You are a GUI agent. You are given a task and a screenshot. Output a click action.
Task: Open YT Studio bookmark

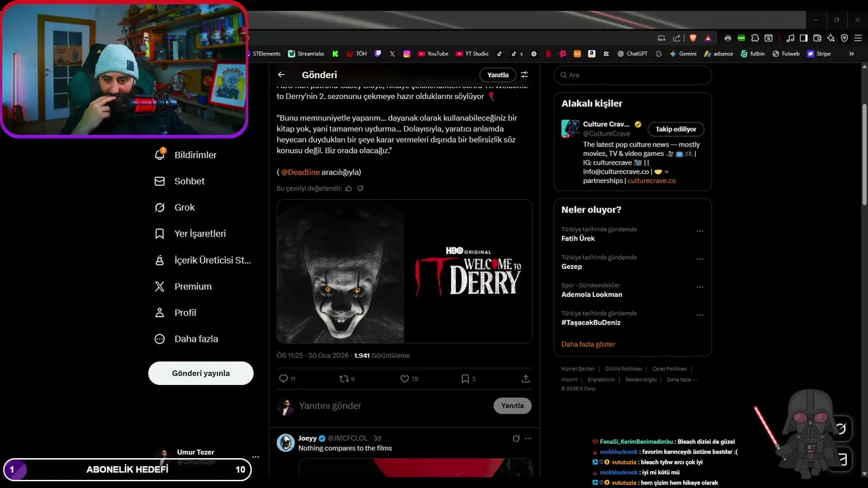click(x=472, y=54)
